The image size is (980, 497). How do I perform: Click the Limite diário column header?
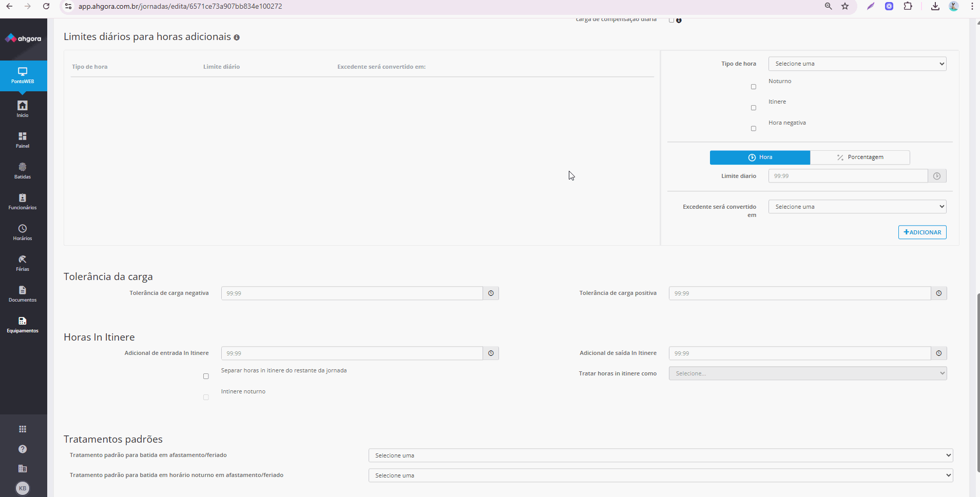tap(221, 67)
